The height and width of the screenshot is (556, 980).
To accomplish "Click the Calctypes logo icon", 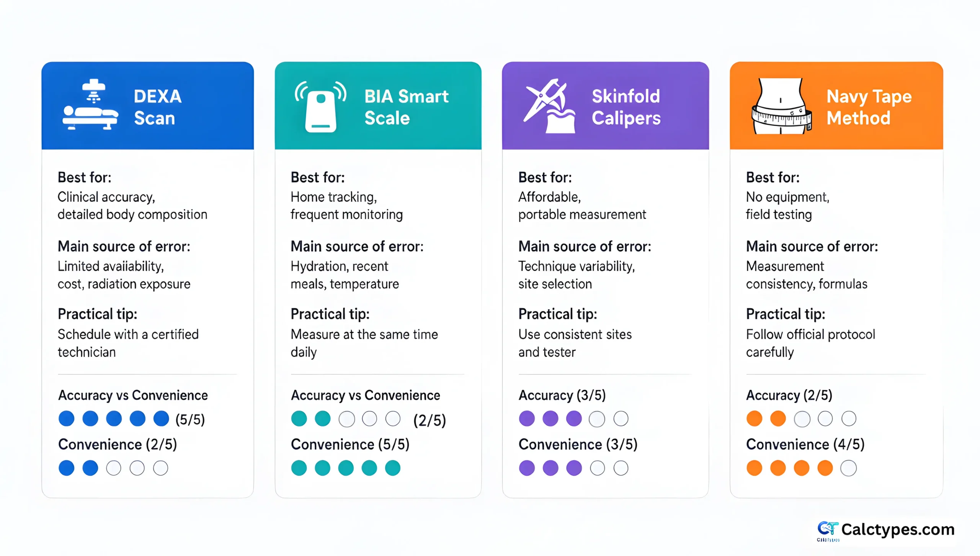I will [828, 531].
